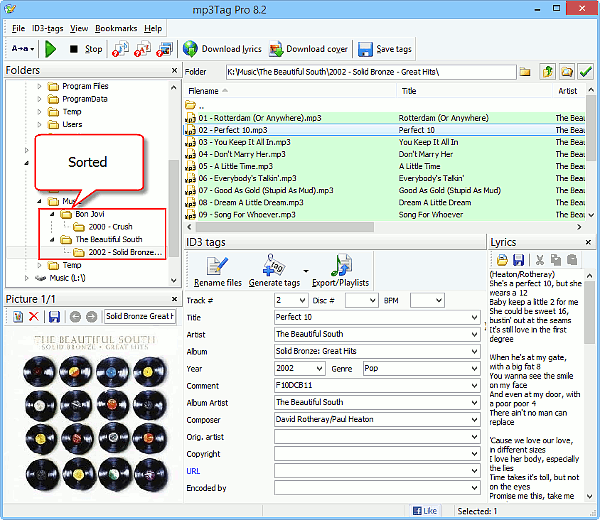The height and width of the screenshot is (520, 600).
Task: Click the parent folder '..' entry
Action: (x=195, y=105)
